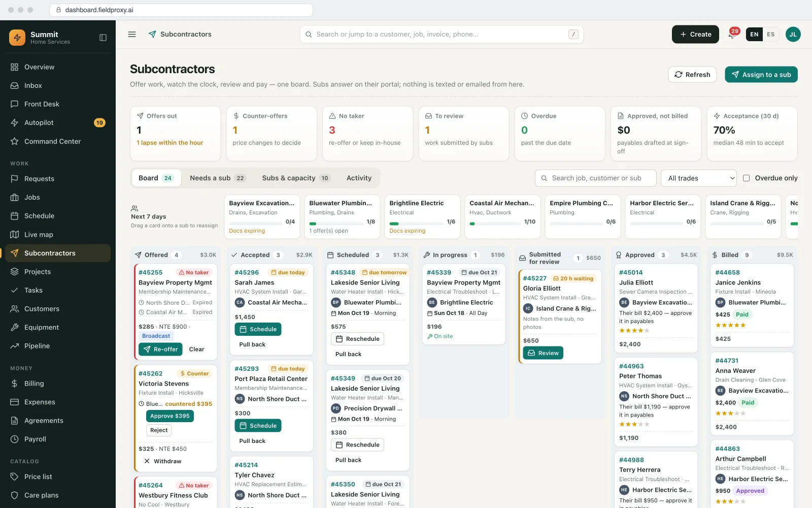Open the All trades dropdown
Screen dimensions: 812x508
(x=699, y=178)
